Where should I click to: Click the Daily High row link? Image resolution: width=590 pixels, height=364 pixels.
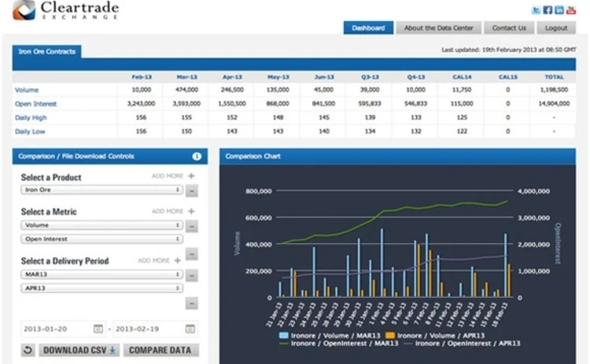31,118
